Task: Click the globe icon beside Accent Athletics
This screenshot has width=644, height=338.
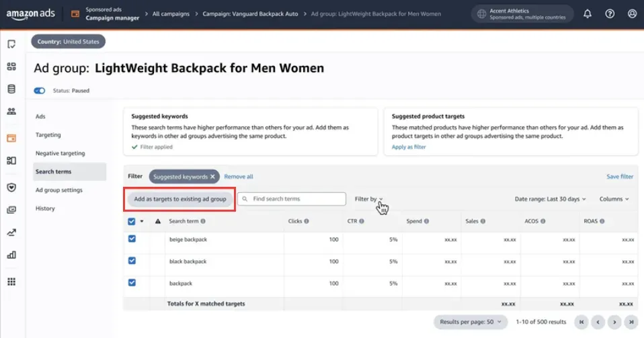Action: point(481,14)
